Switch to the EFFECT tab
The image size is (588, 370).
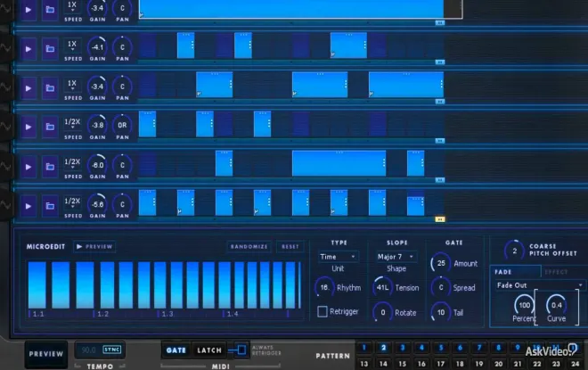[556, 272]
